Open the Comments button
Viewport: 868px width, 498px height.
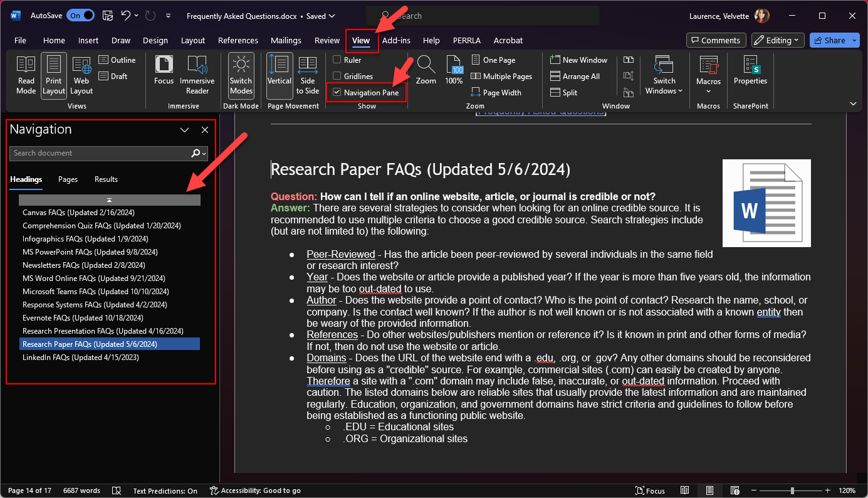coord(716,40)
